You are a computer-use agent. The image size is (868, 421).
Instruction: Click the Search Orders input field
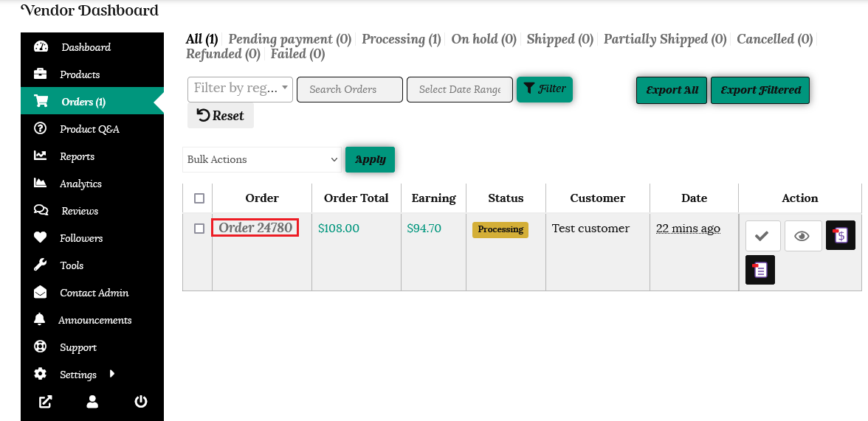tap(349, 89)
